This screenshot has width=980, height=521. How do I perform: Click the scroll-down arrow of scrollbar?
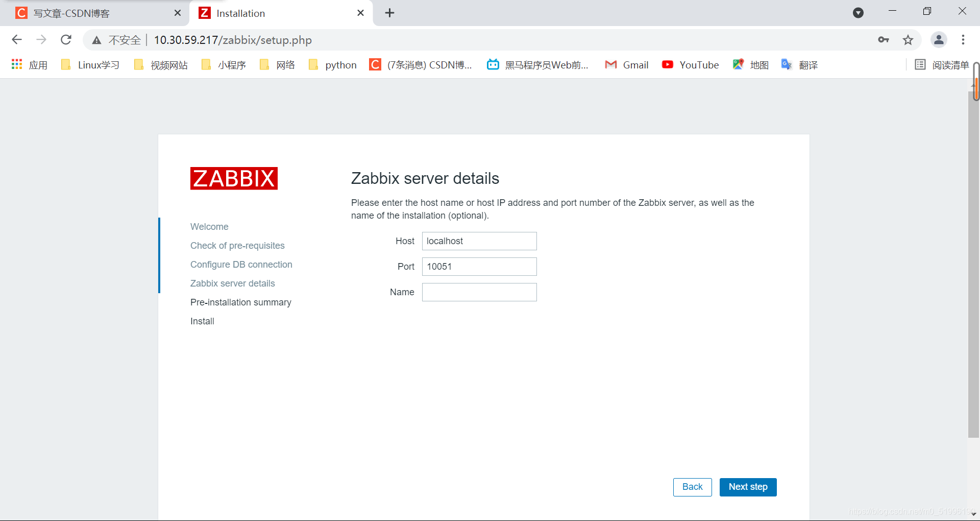tap(973, 515)
